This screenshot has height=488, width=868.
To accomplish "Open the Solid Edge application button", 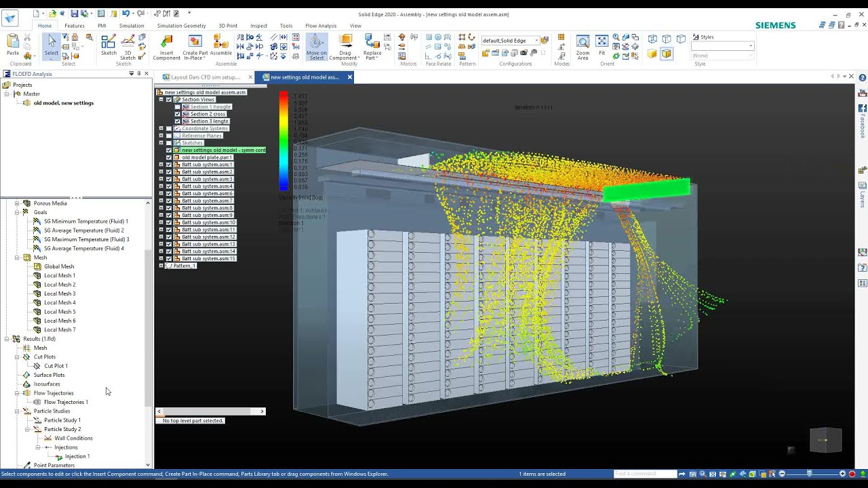I will point(10,18).
